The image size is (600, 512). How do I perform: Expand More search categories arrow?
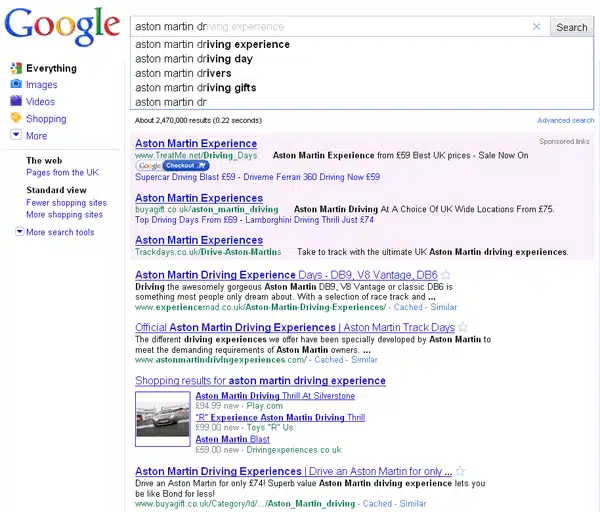tap(16, 135)
